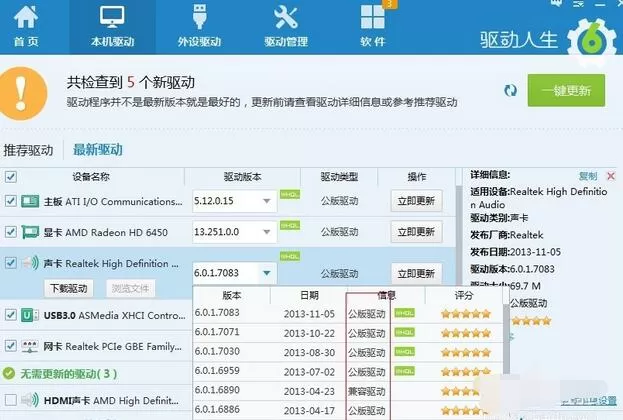Click WHQL badge on 声卡 row
Screen dimensions: 623x420
coord(290,257)
